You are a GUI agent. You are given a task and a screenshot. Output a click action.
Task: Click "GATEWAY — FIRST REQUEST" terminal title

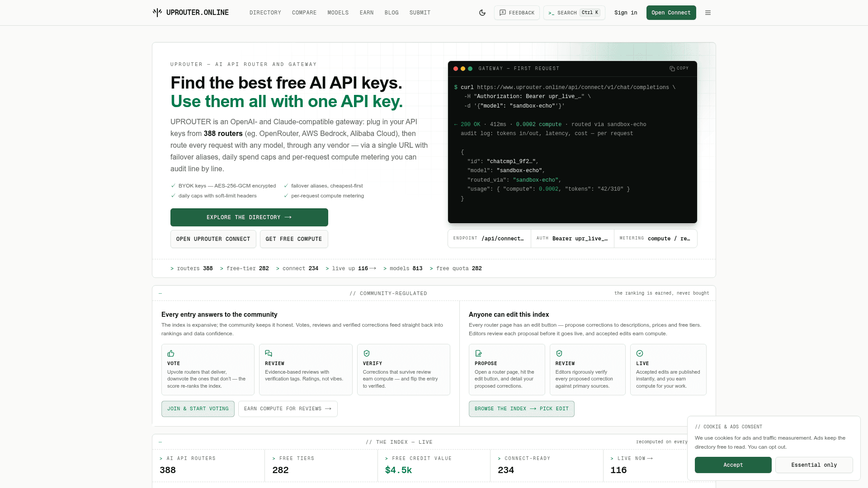519,69
